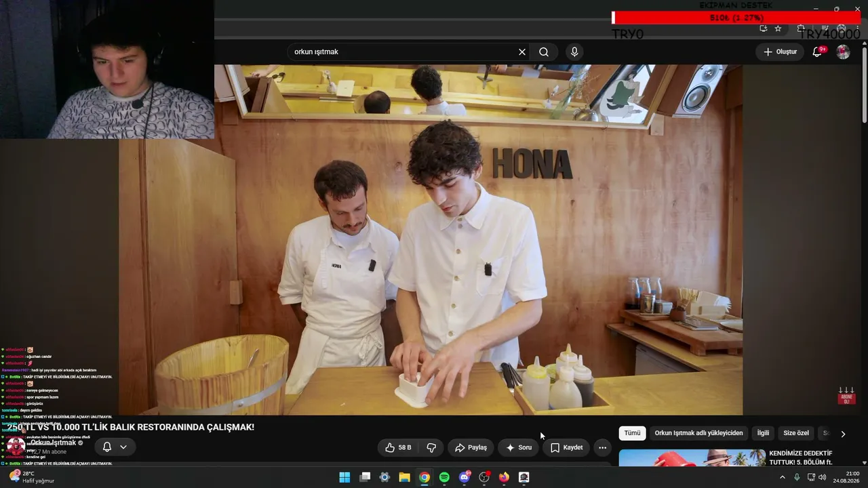
Task: Open Discord from the taskbar
Action: coord(465,477)
